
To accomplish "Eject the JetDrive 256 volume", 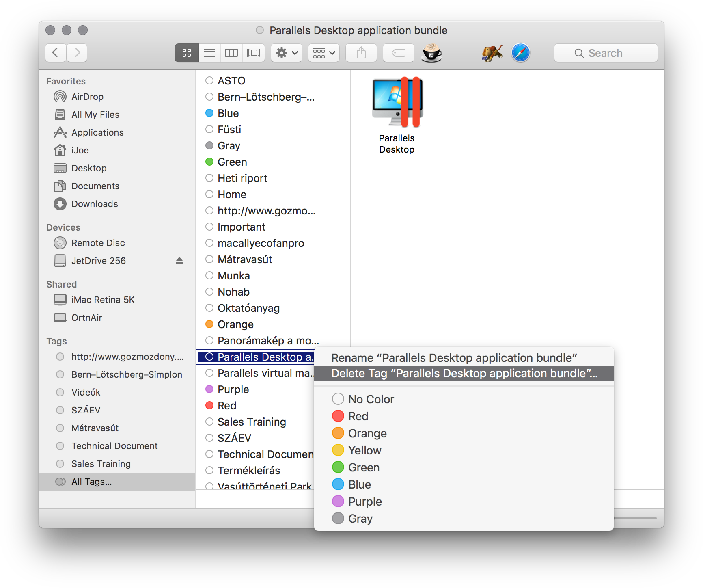I will point(179,261).
